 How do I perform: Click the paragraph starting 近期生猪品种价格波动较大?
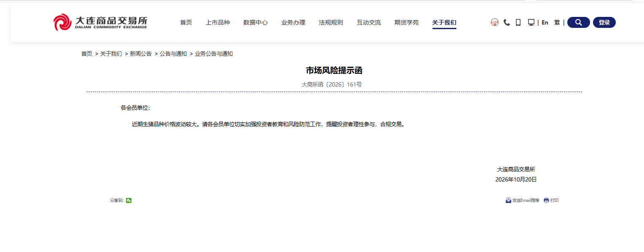(269, 124)
